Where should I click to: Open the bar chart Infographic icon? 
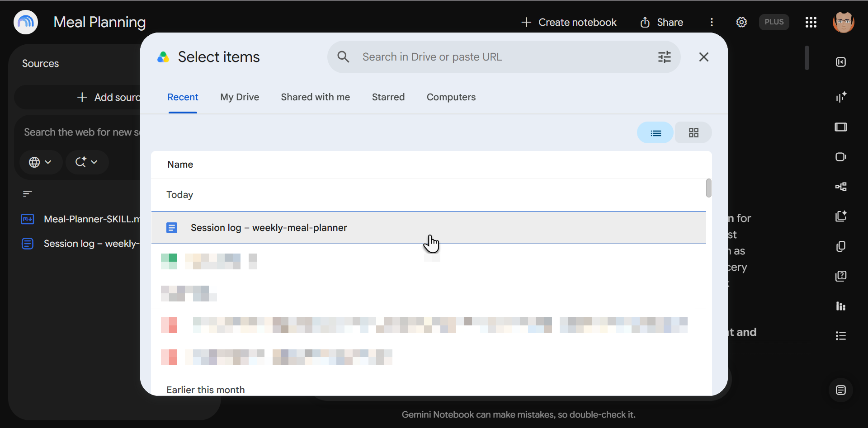841,306
